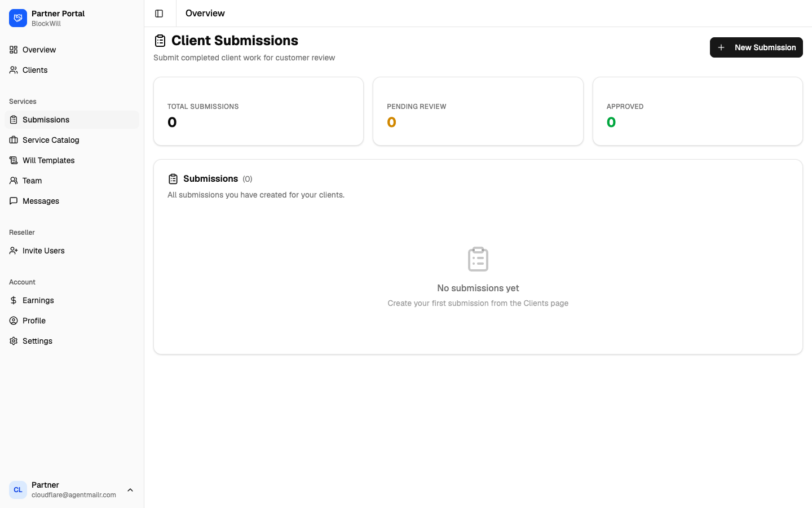Open Messages
Image resolution: width=812 pixels, height=508 pixels.
72,201
